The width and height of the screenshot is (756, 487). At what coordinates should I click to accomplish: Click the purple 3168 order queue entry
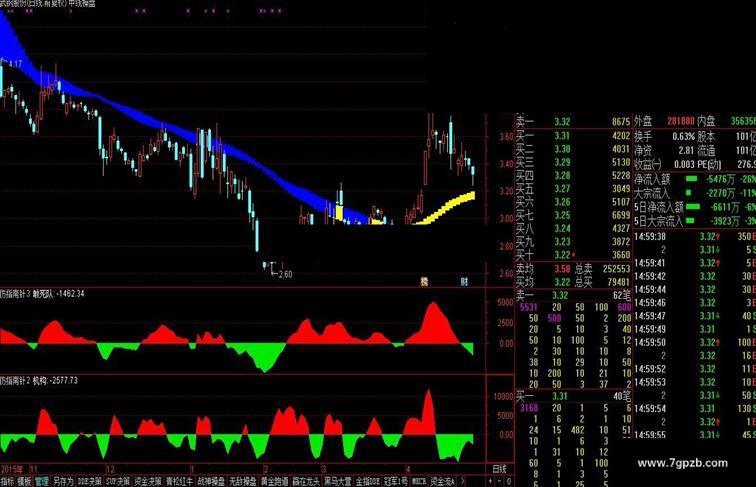529,408
